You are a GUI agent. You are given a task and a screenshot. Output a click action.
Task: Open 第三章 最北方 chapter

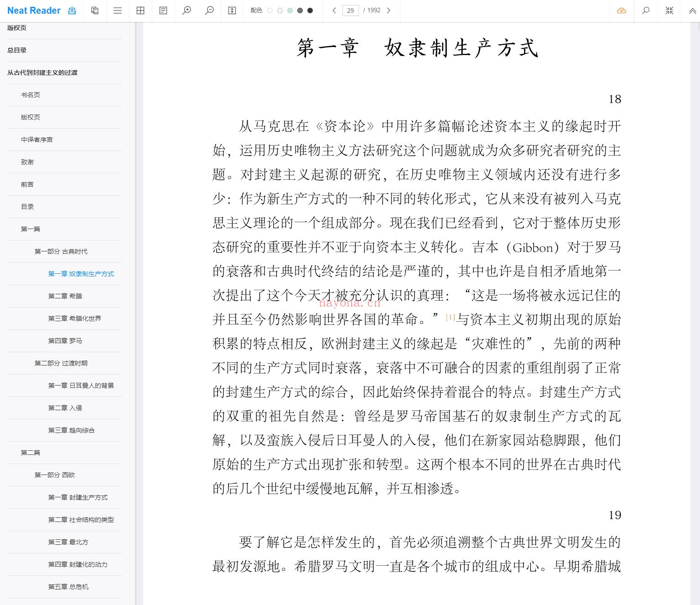[68, 542]
